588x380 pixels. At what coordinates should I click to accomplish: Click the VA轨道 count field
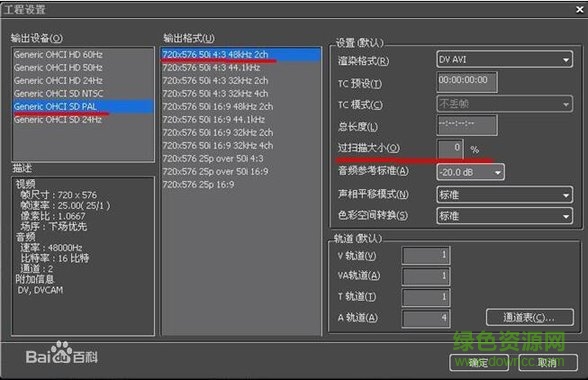(x=426, y=276)
